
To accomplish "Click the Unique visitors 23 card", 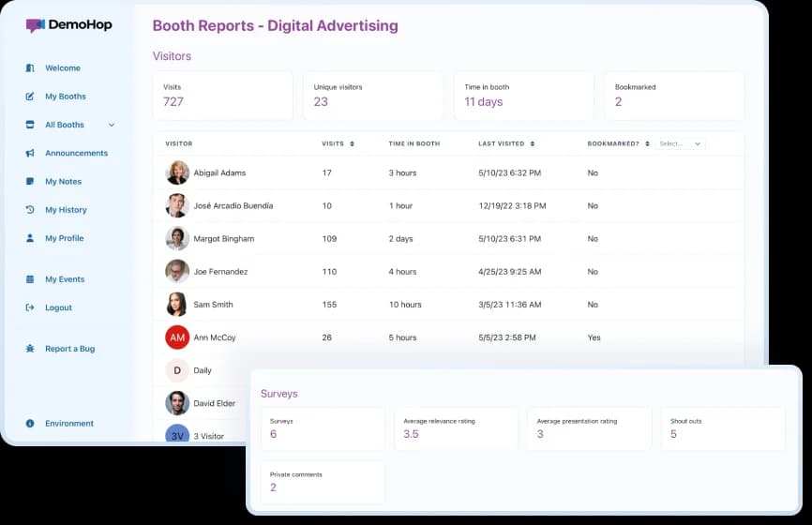I will pyautogui.click(x=373, y=96).
